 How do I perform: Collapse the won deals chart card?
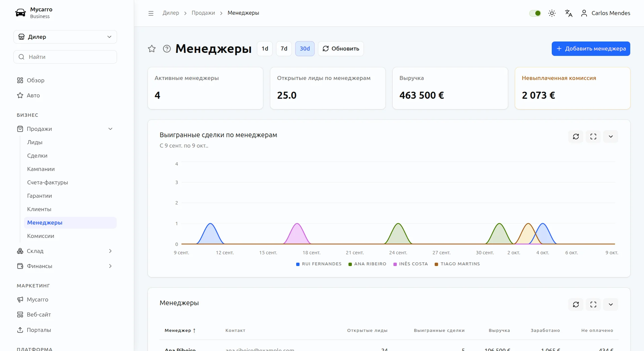[x=611, y=137]
